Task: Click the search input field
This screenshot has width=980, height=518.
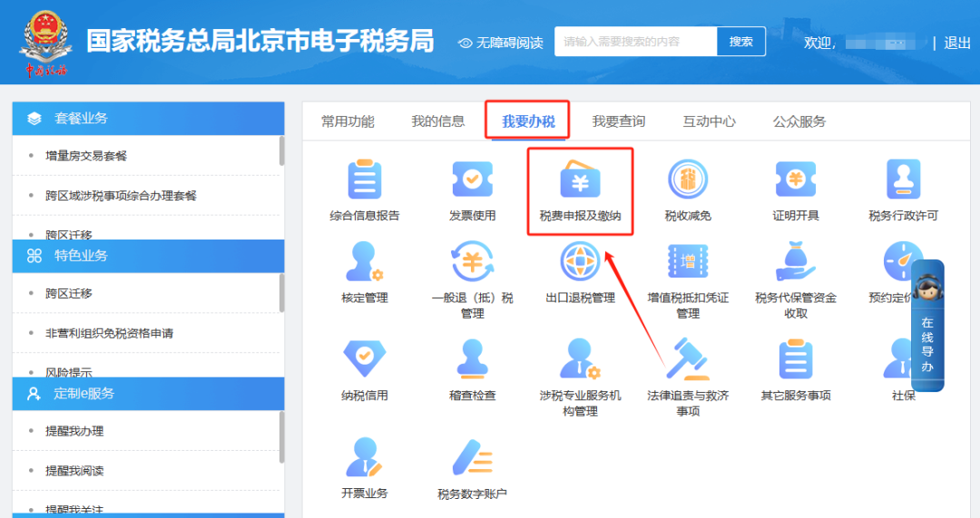Action: coord(635,41)
